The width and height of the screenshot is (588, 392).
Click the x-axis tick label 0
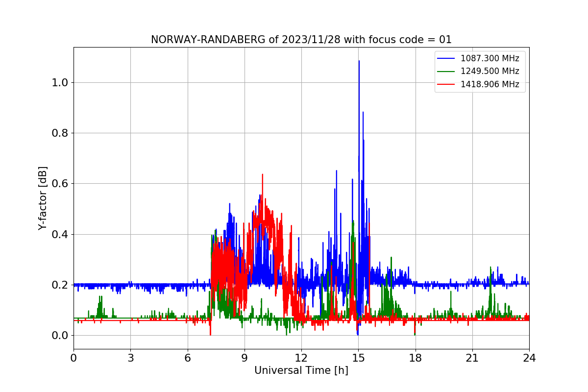(73, 358)
